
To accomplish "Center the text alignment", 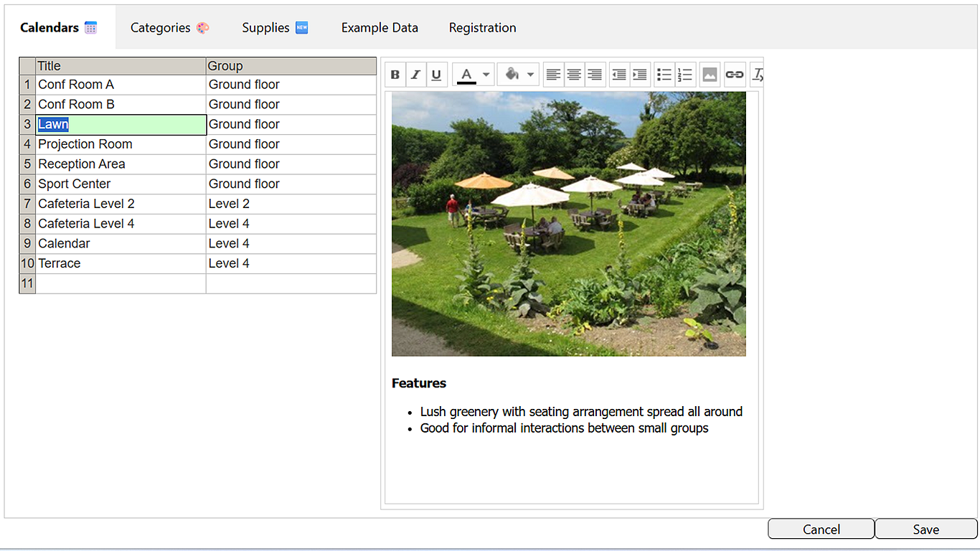I will (574, 74).
